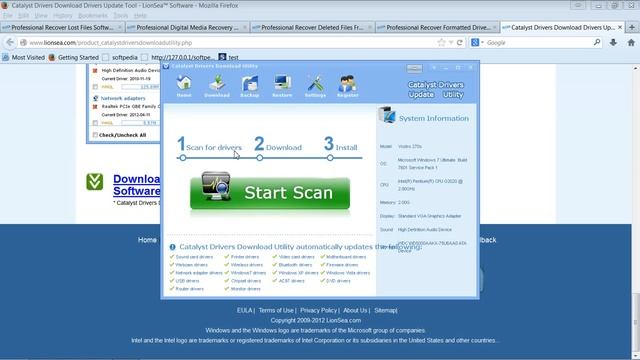
Task: Open the Backup tool icon
Action: 249,86
